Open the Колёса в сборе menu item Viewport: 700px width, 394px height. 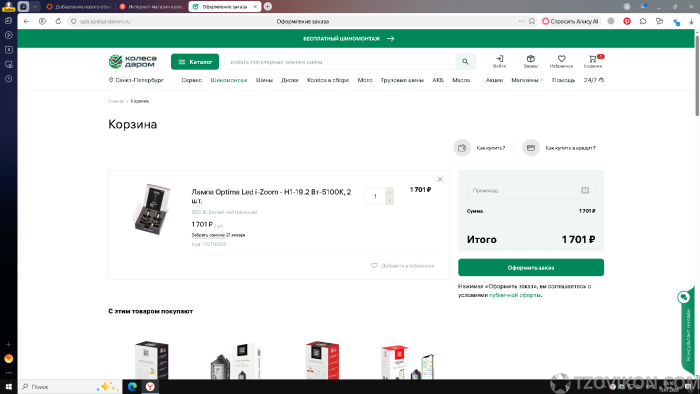pos(328,80)
